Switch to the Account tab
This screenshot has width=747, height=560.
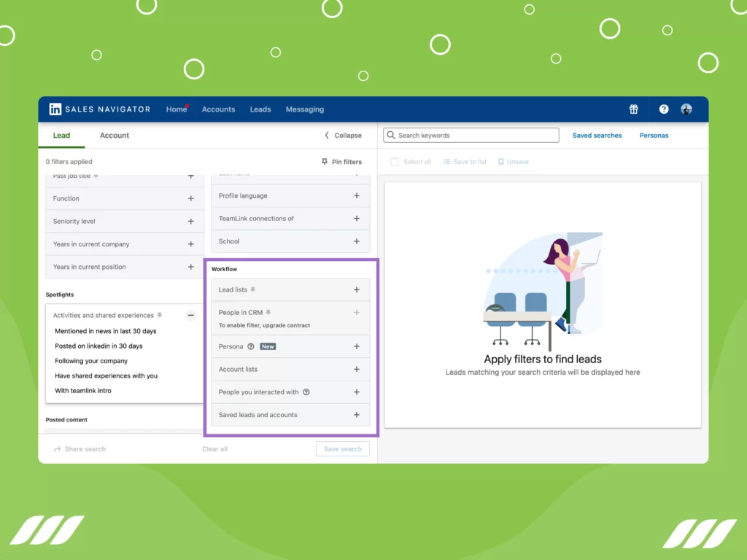coord(114,135)
